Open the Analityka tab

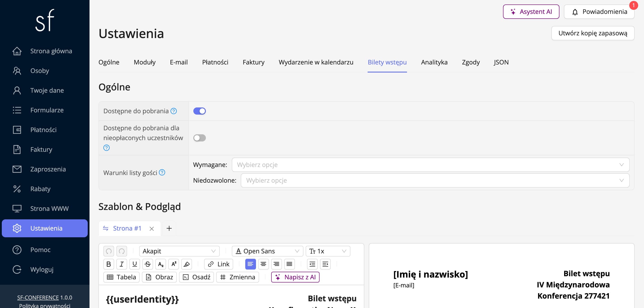point(434,62)
